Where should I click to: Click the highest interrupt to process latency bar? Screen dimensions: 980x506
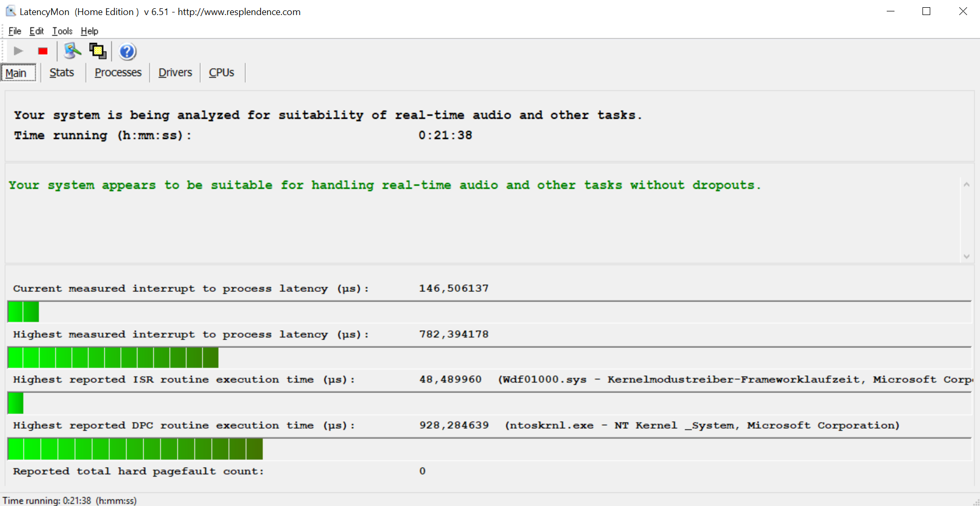113,358
